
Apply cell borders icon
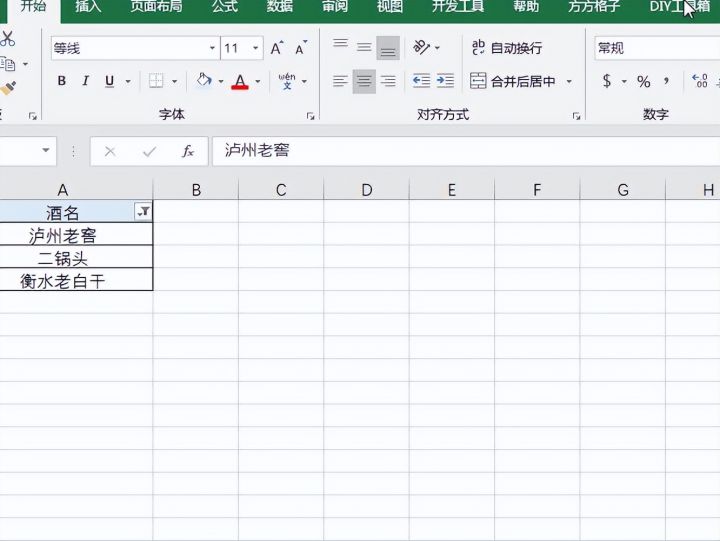tap(156, 81)
